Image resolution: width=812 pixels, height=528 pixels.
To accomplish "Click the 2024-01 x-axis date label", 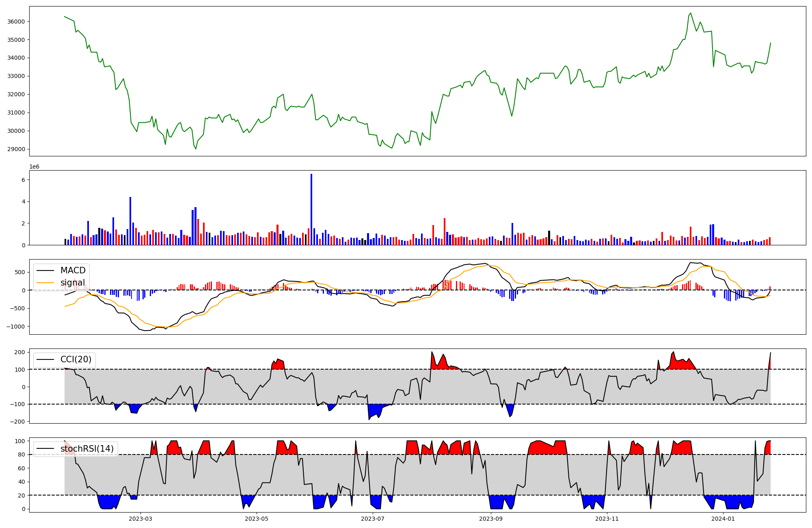I will tap(723, 519).
